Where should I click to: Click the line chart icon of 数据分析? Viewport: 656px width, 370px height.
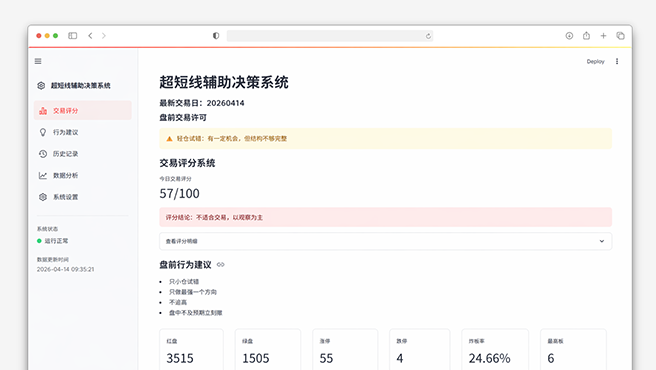click(x=43, y=175)
